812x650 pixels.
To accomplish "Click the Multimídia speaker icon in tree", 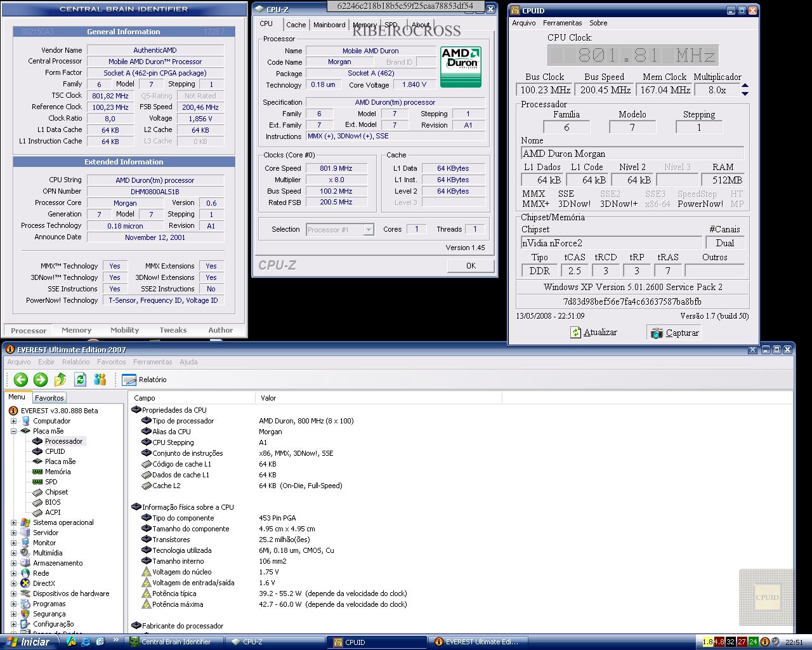I will coord(25,553).
